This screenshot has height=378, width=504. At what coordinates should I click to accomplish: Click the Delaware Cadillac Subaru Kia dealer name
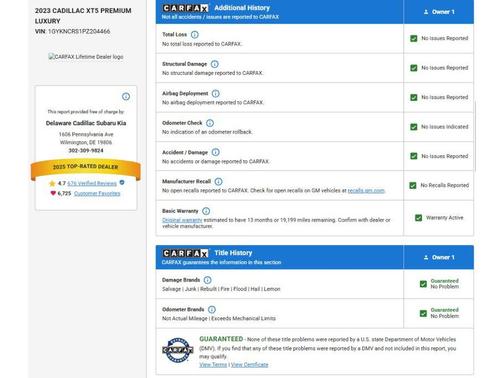point(86,123)
